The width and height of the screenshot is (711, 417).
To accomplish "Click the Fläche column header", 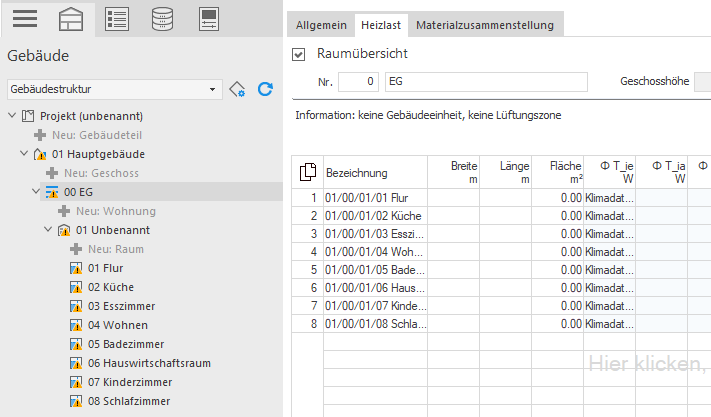I will pos(558,172).
